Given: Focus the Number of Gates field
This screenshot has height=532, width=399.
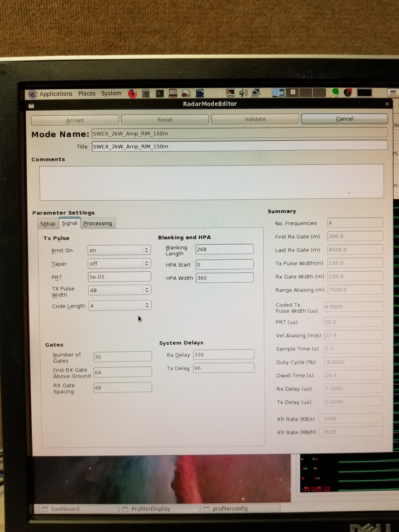Looking at the screenshot, I should (122, 357).
